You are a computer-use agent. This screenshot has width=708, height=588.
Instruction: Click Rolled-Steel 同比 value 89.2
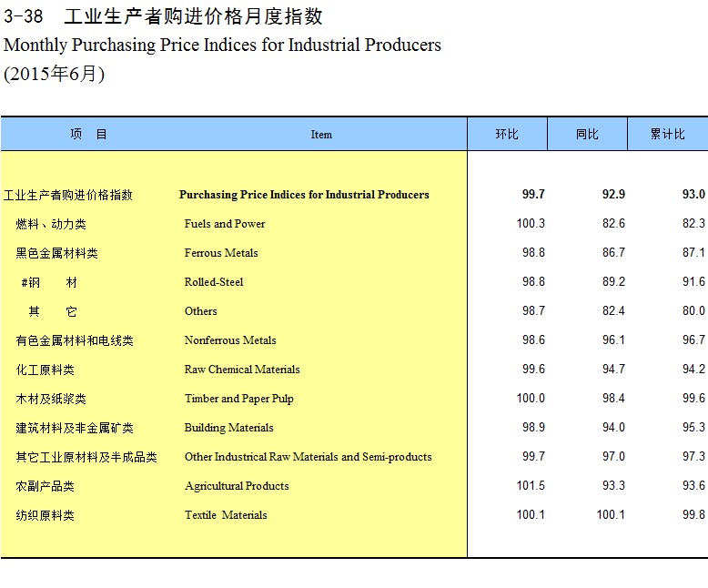click(613, 282)
